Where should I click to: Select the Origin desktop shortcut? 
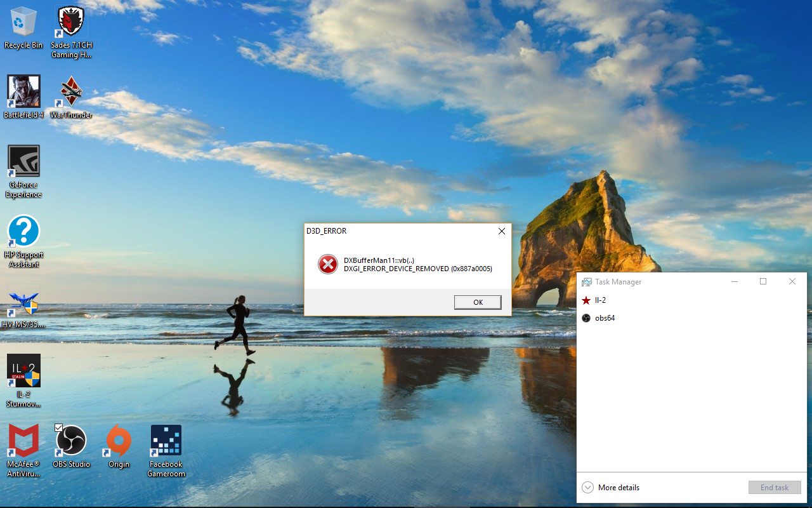119,446
